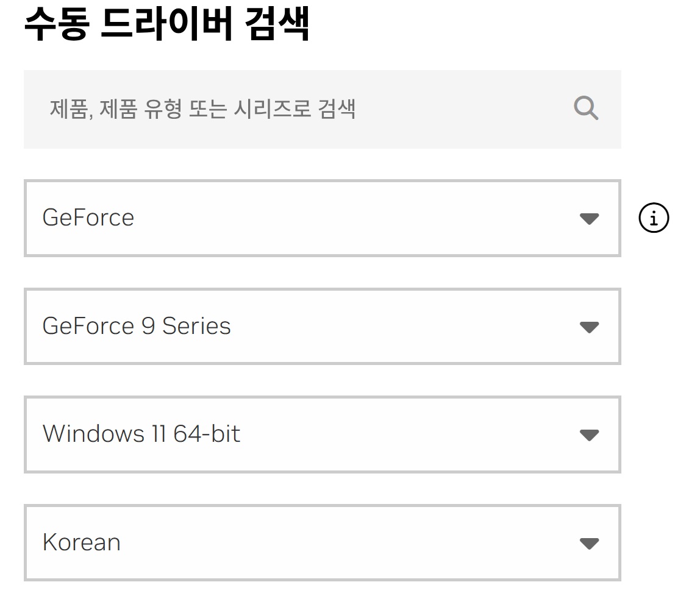
Task: Click the 수동 드라이버 검색 heading
Action: (x=166, y=26)
